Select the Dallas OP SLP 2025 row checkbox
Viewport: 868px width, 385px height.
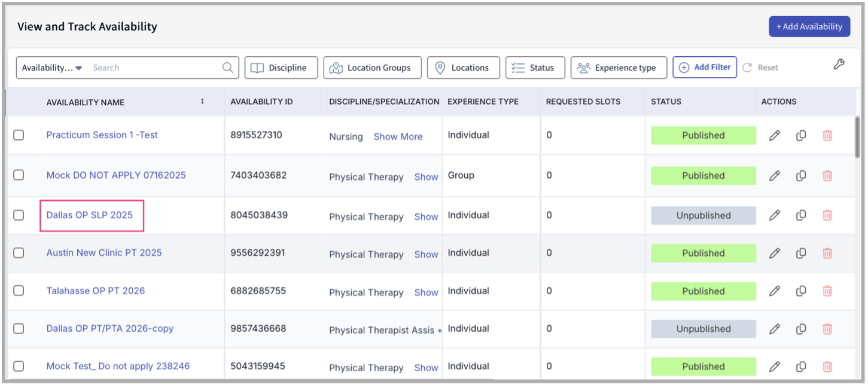point(19,215)
